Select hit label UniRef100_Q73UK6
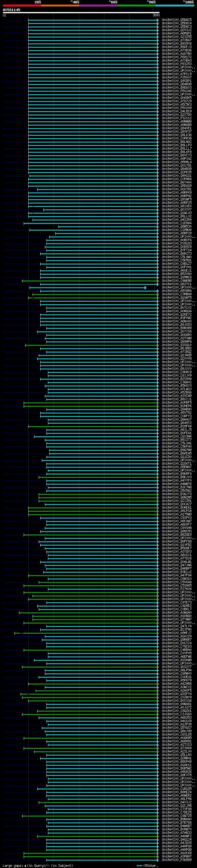The height and width of the screenshot is (868, 197). click(177, 748)
